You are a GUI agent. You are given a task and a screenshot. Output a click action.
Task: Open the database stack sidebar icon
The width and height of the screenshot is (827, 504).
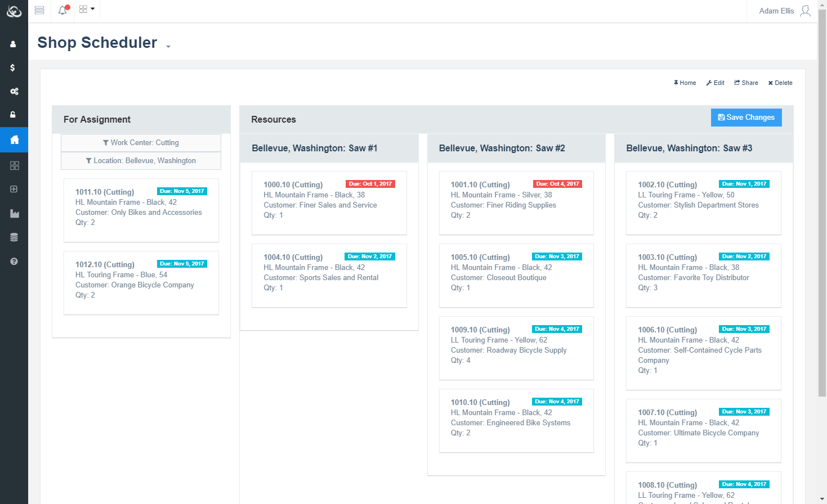[x=14, y=237]
